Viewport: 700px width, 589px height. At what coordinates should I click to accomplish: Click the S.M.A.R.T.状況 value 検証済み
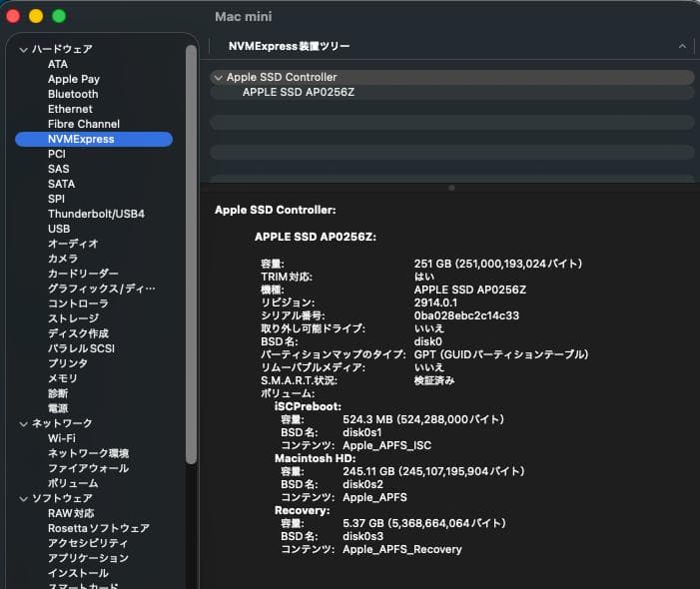434,380
